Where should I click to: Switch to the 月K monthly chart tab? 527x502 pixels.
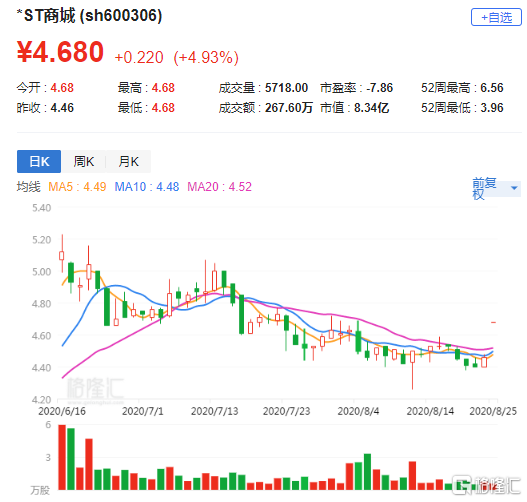click(x=128, y=161)
